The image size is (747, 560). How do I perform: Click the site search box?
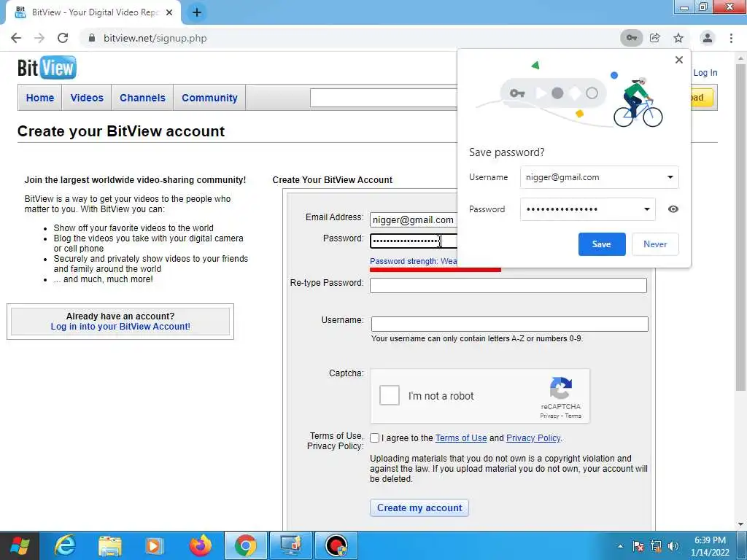coord(384,98)
